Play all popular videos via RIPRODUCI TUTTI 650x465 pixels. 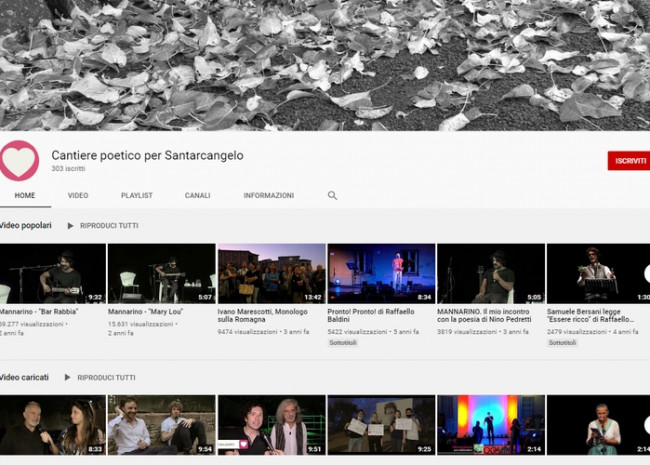point(109,226)
